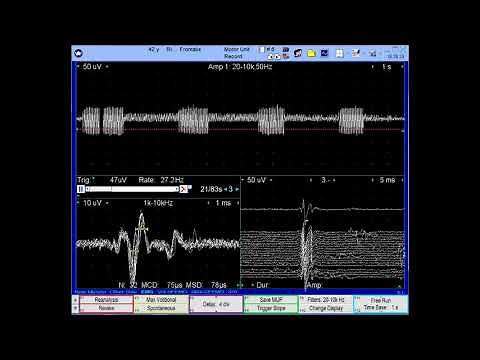Image resolution: width=480 pixels, height=360 pixels.
Task: Click the Trigger Slope button
Action: point(271,308)
